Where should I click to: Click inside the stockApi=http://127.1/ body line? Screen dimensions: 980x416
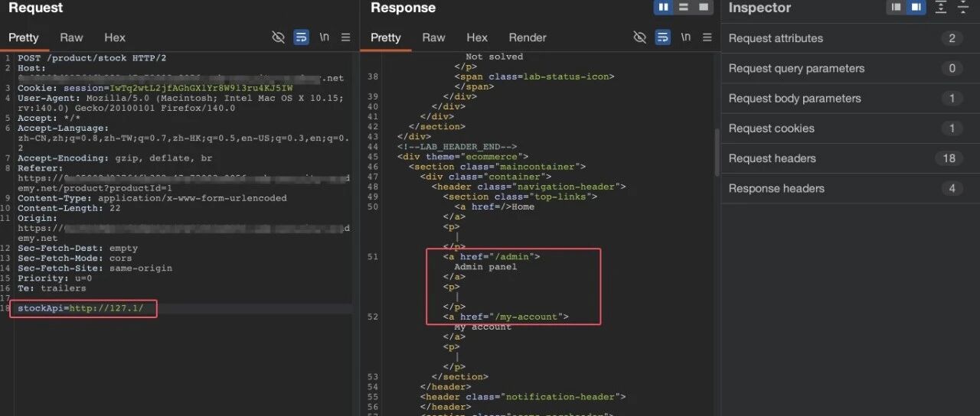(x=80, y=308)
